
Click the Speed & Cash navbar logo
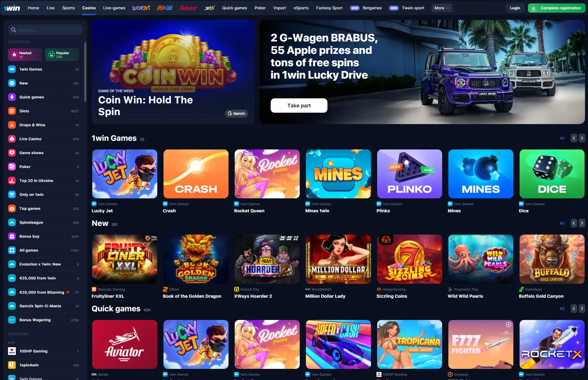point(165,8)
